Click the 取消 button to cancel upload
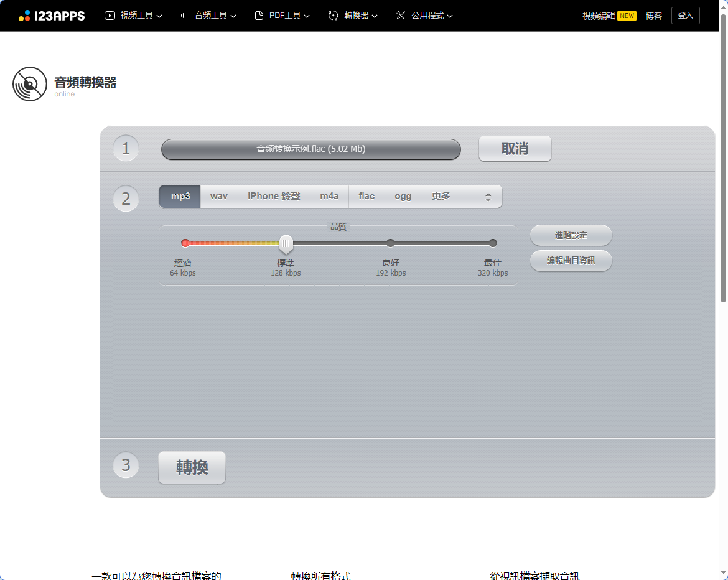This screenshot has width=728, height=580. tap(515, 148)
